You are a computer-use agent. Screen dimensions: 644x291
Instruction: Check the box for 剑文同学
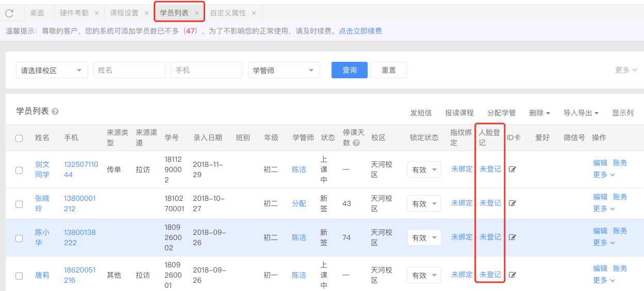pyautogui.click(x=19, y=170)
